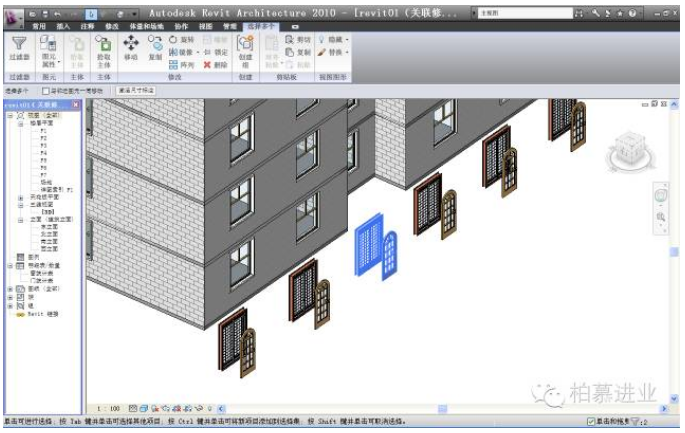685x433 pixels.
Task: Click the Create Group (创建组) icon
Action: coord(246,46)
